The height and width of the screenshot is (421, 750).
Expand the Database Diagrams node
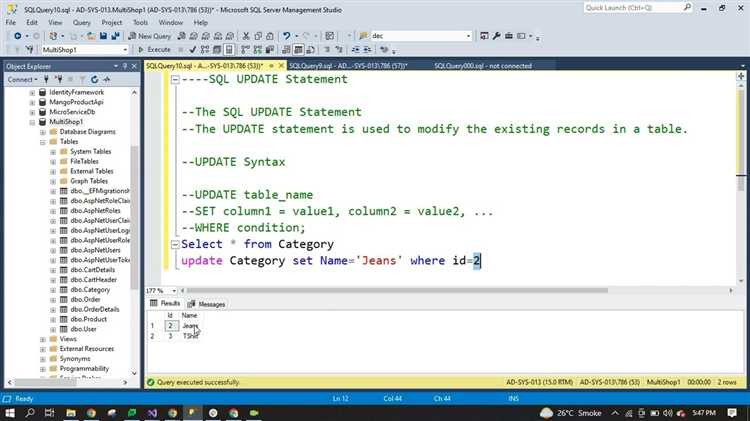point(44,132)
